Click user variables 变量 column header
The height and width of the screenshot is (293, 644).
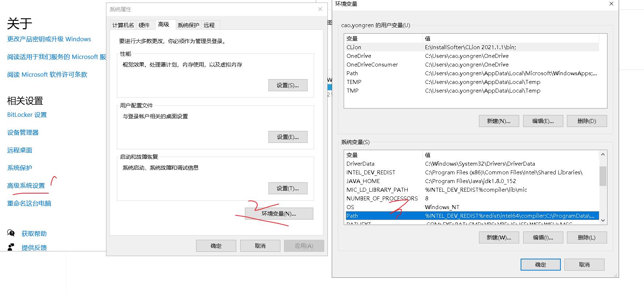[x=384, y=38]
